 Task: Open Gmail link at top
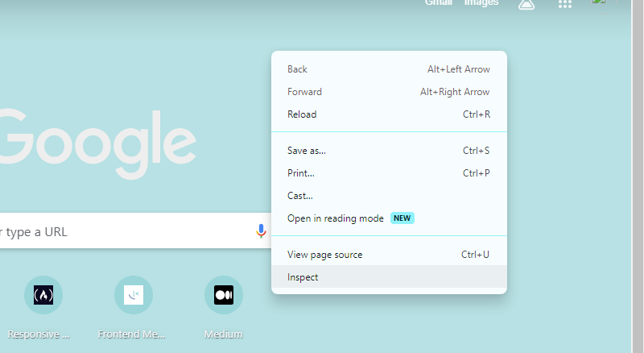tap(439, 3)
